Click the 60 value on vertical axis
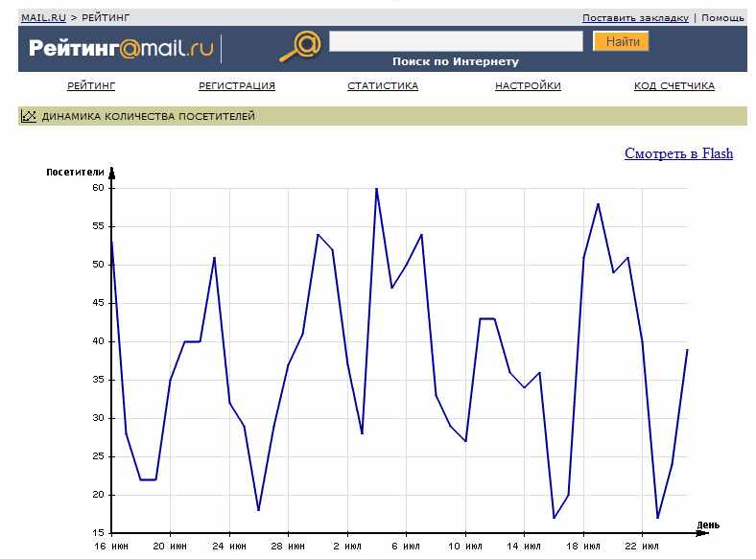Screen dimensions: 756x559 click(99, 188)
